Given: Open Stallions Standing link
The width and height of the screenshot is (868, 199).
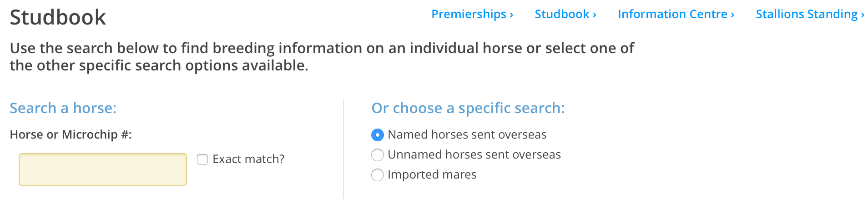Looking at the screenshot, I should (806, 15).
